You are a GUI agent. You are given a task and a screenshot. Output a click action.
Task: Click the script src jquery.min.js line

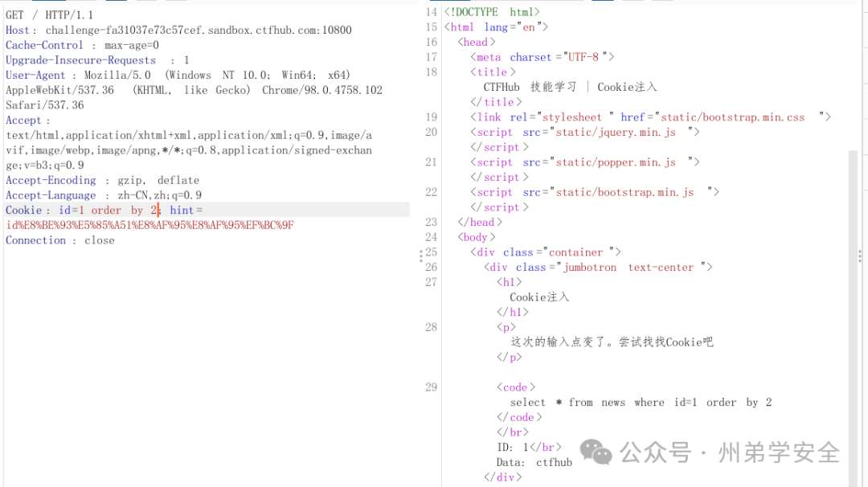(x=585, y=132)
